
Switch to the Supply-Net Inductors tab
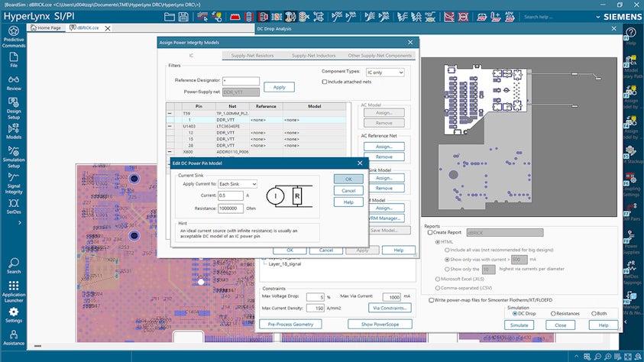(x=313, y=56)
